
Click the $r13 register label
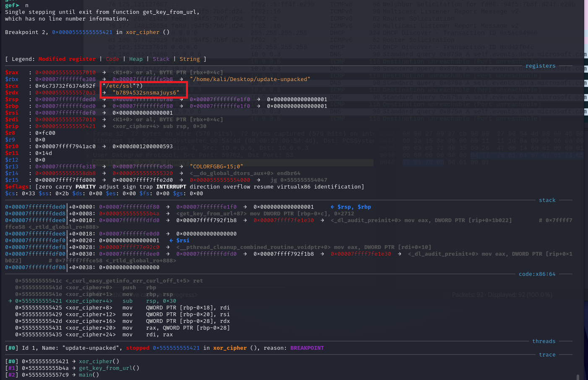12,167
